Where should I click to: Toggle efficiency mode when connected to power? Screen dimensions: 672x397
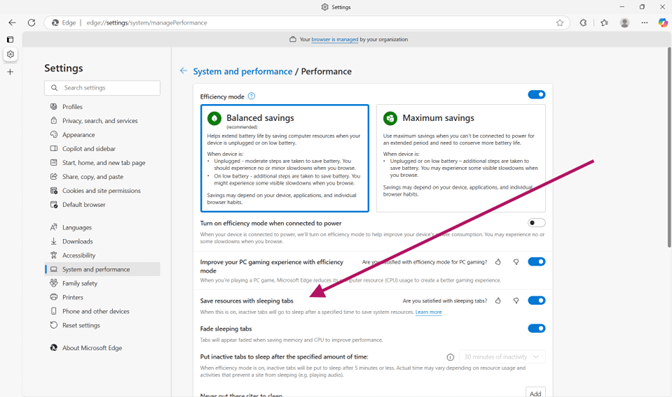click(537, 223)
